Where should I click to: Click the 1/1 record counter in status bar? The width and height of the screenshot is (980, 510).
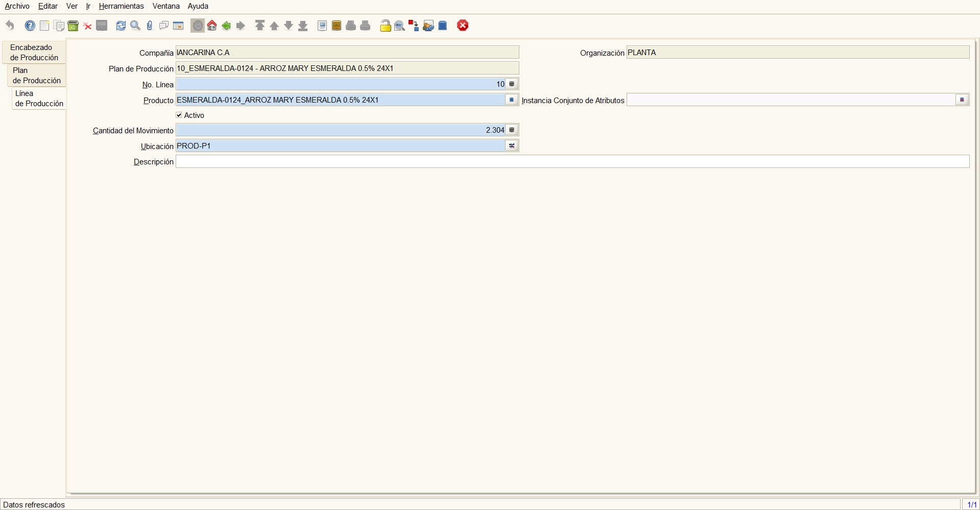pyautogui.click(x=972, y=505)
